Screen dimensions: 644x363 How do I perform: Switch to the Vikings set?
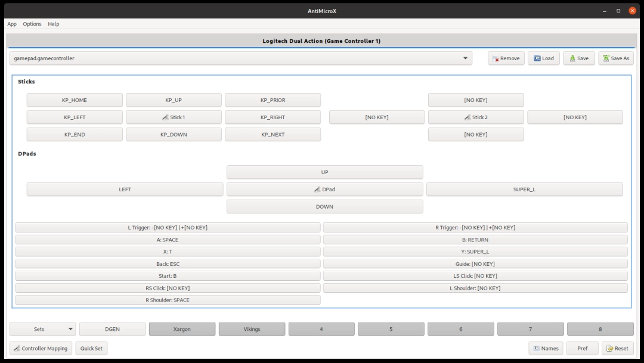(x=252, y=328)
